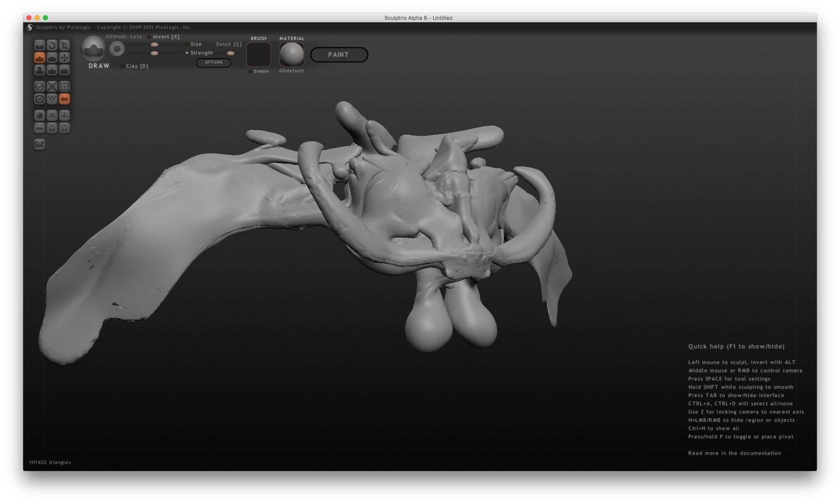Click the Export OBJ icon
This screenshot has height=504, width=840.
[x=64, y=115]
